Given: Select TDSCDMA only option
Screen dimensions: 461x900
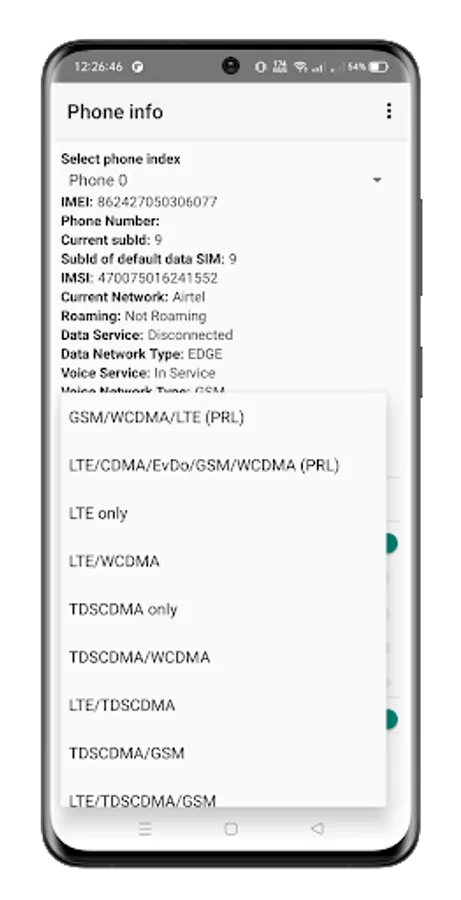Looking at the screenshot, I should coord(223,609).
